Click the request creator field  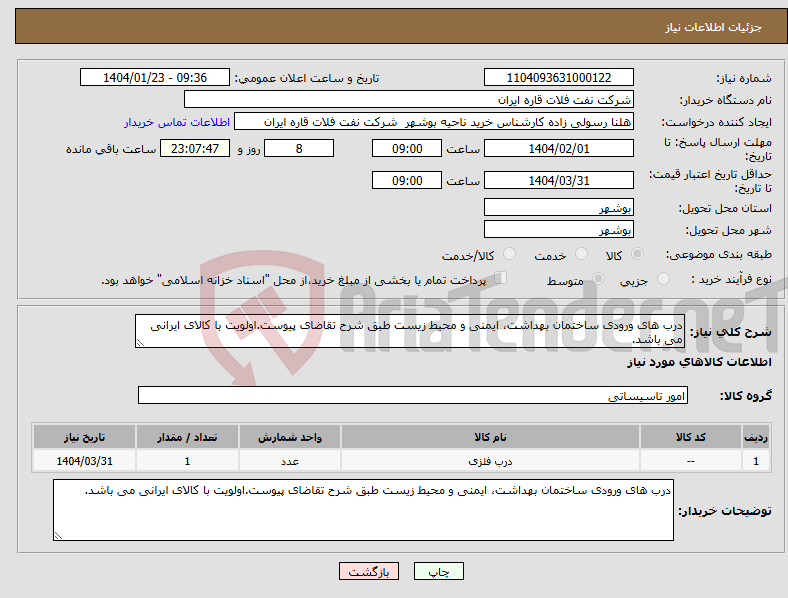(434, 122)
